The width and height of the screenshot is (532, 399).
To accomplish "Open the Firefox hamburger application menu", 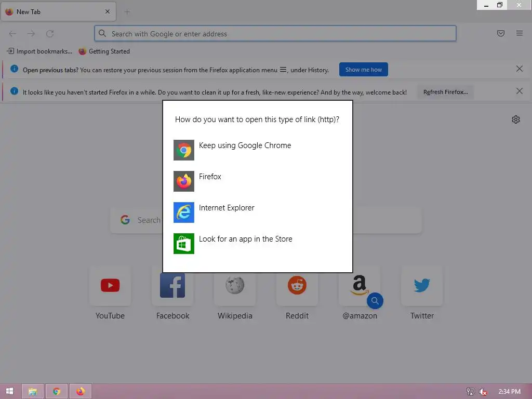I will pos(520,33).
